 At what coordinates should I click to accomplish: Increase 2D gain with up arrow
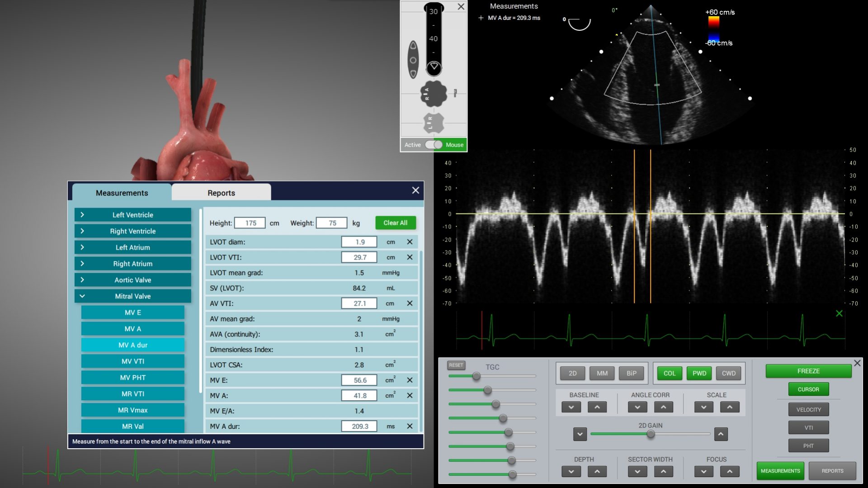pyautogui.click(x=721, y=434)
